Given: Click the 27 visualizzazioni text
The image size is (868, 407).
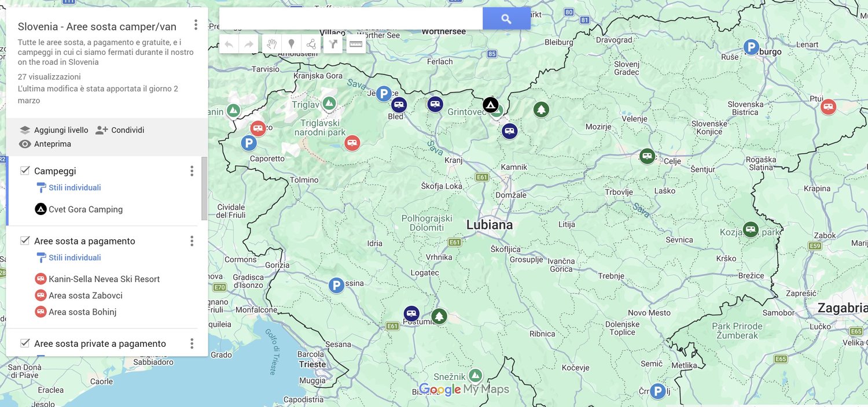Looking at the screenshot, I should (49, 77).
